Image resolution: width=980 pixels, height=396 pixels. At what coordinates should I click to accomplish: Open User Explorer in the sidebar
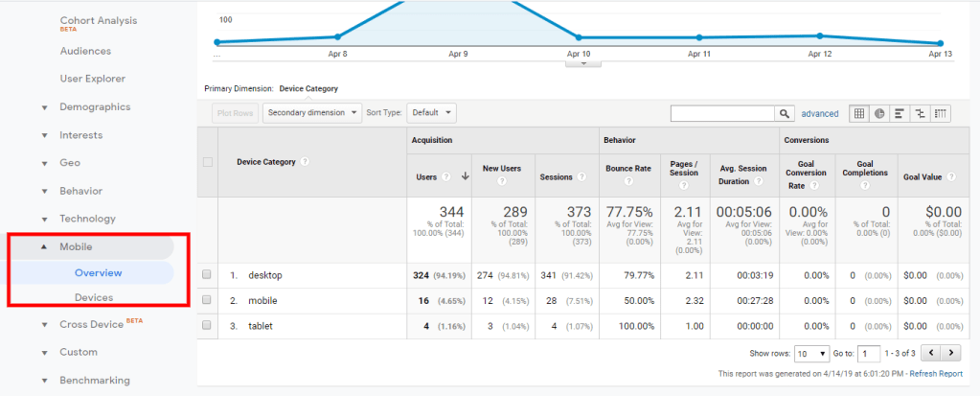coord(92,79)
